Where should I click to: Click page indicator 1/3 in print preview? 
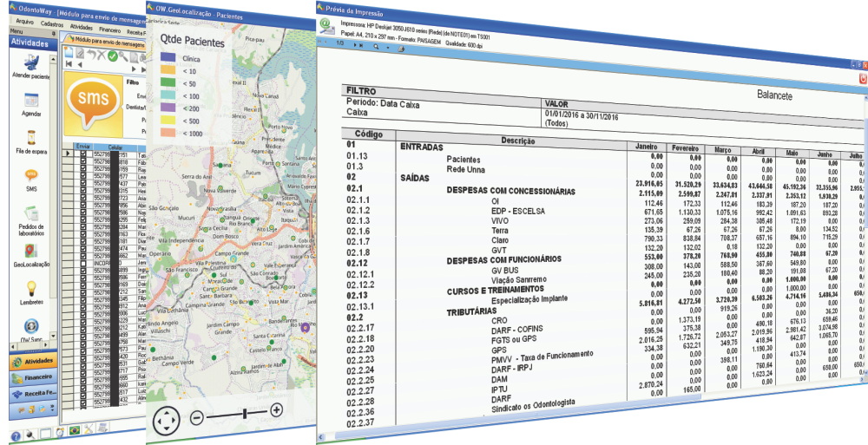click(340, 43)
